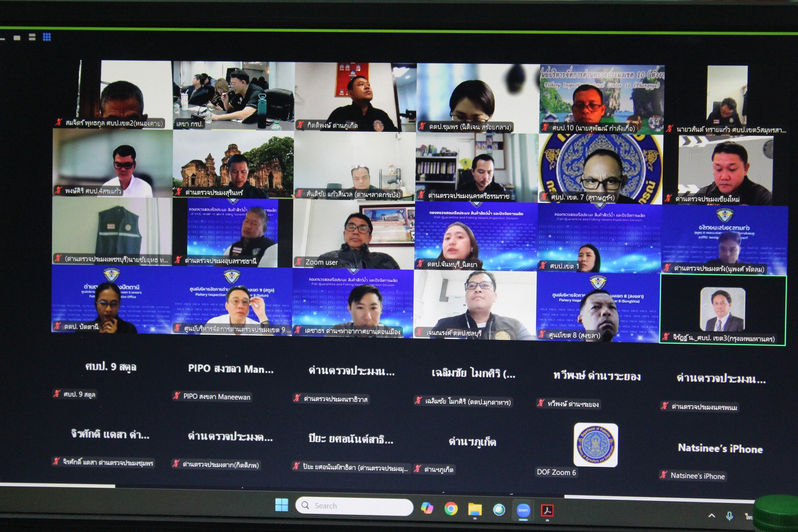798x532 pixels.
Task: Open the Windows Start menu
Action: [x=281, y=505]
